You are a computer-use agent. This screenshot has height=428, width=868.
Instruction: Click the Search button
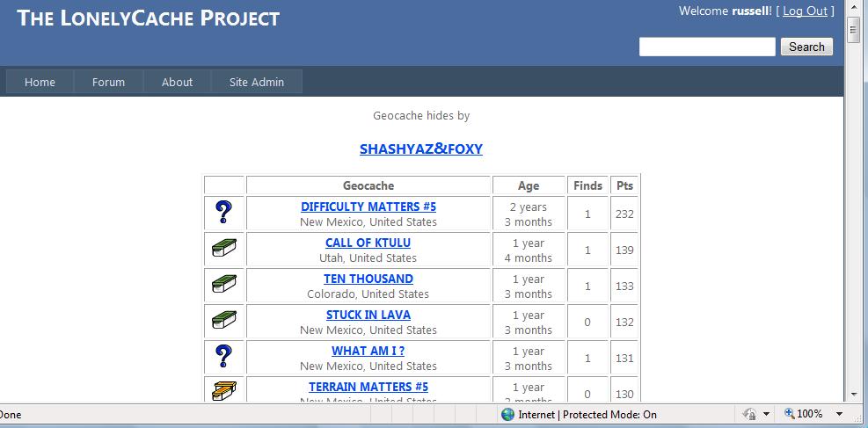[x=806, y=47]
